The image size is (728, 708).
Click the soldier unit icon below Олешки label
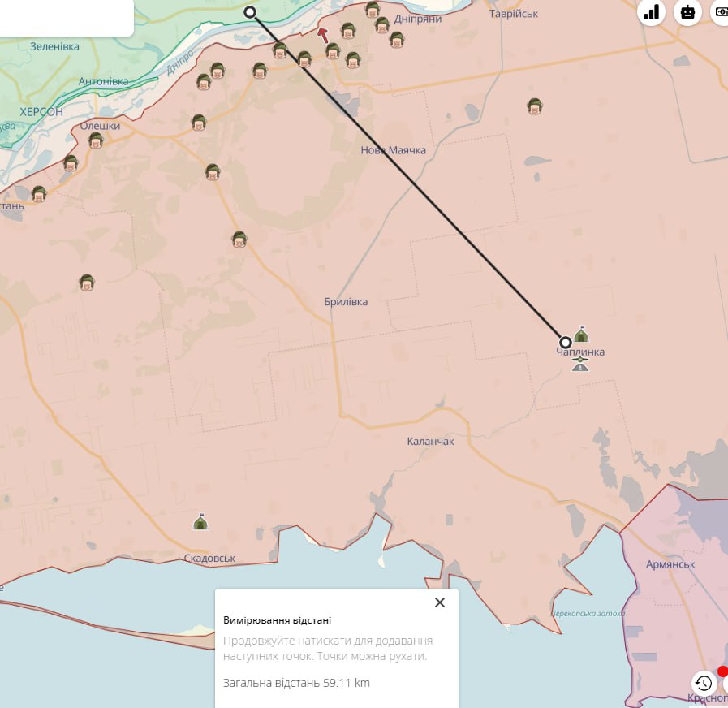click(96, 140)
